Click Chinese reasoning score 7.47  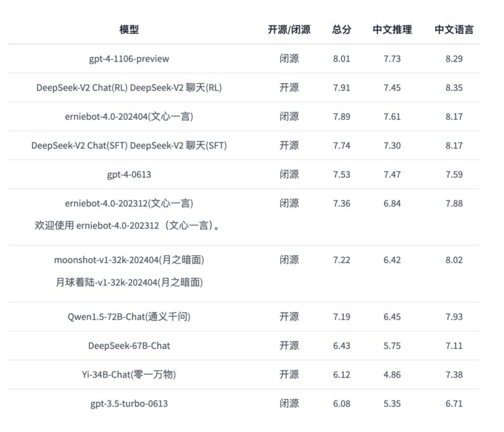(392, 174)
